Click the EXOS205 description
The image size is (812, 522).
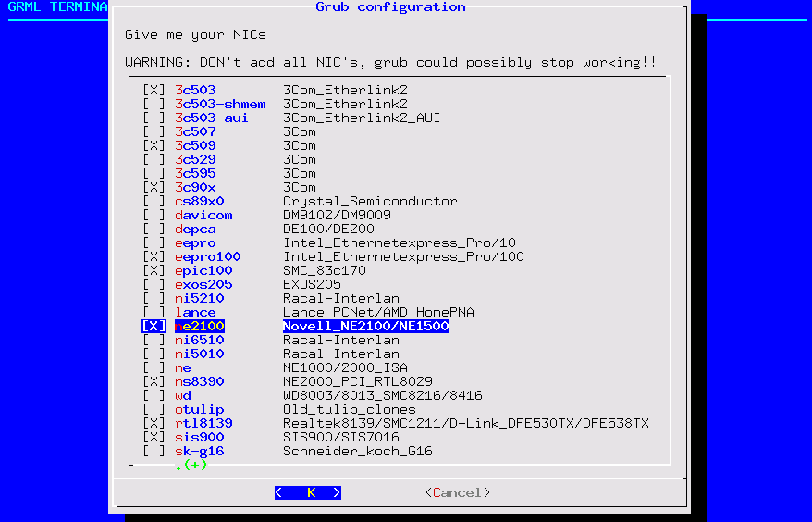(x=313, y=284)
